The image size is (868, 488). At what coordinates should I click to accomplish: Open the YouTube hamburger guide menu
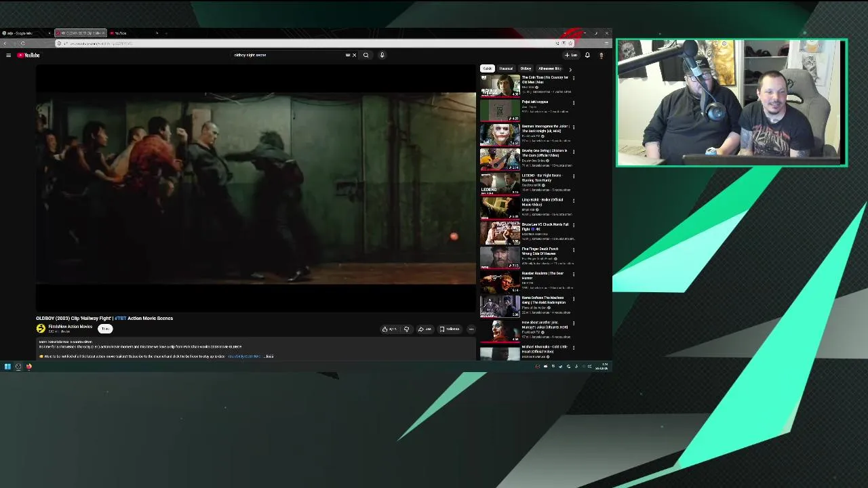(x=8, y=55)
